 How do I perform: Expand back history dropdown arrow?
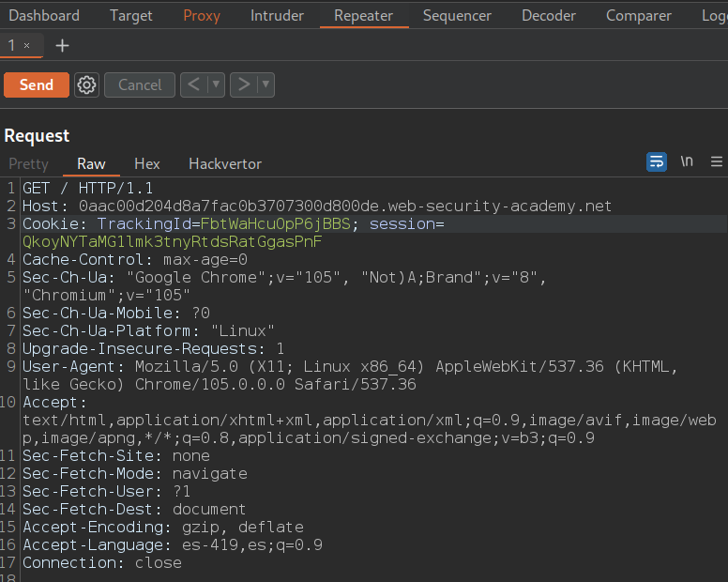[217, 84]
